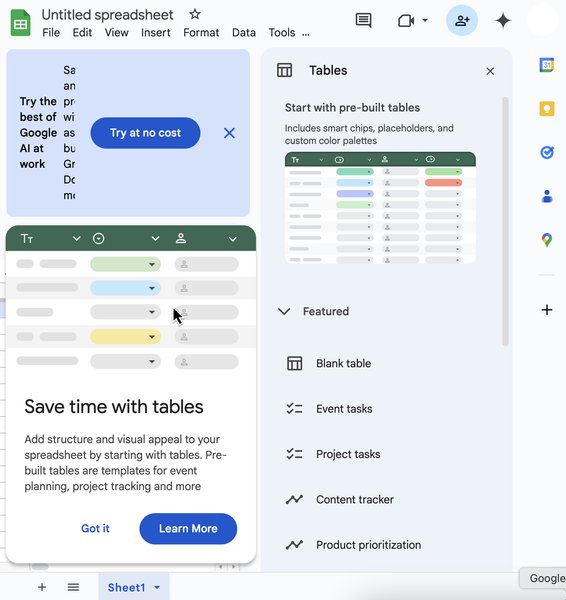Click the Tables panel title text
This screenshot has width=566, height=600.
(x=328, y=70)
